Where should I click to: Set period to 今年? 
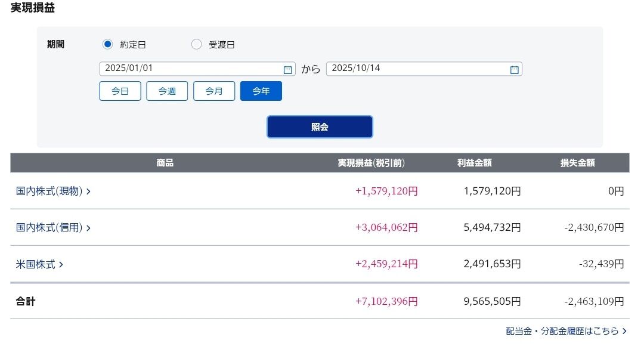point(261,91)
